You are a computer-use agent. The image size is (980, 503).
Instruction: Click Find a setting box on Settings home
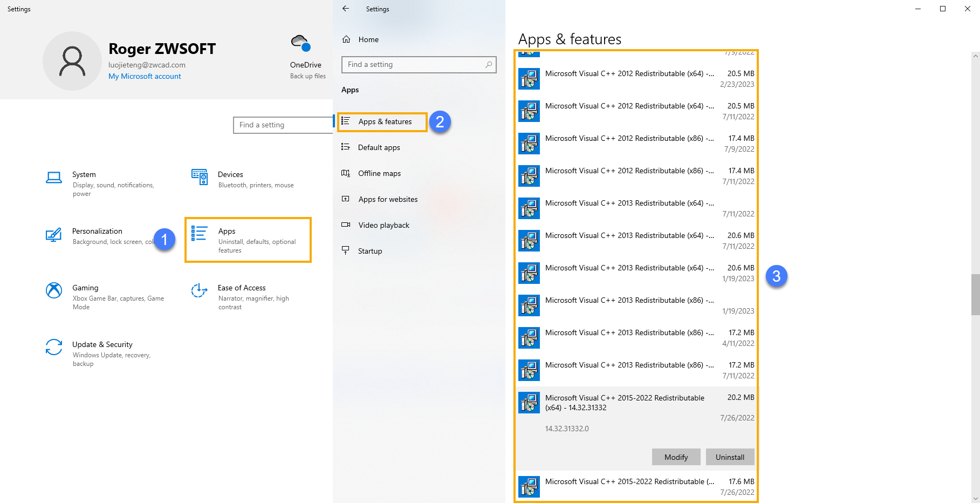pos(283,125)
